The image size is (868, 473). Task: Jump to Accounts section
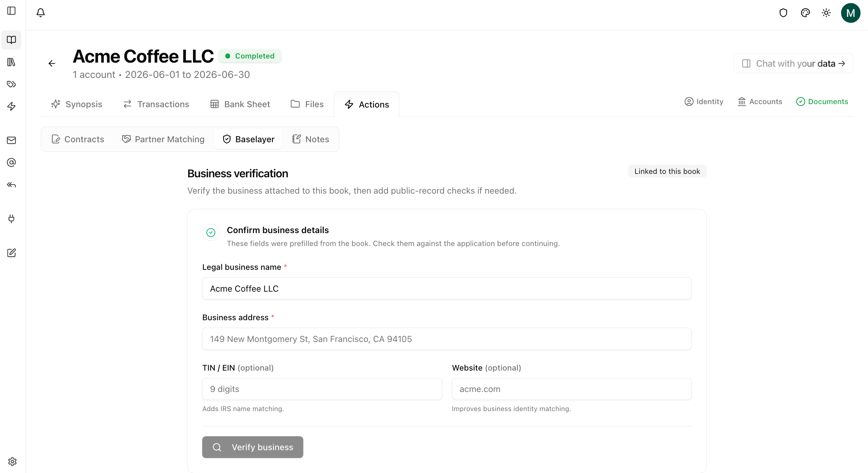[x=760, y=102]
